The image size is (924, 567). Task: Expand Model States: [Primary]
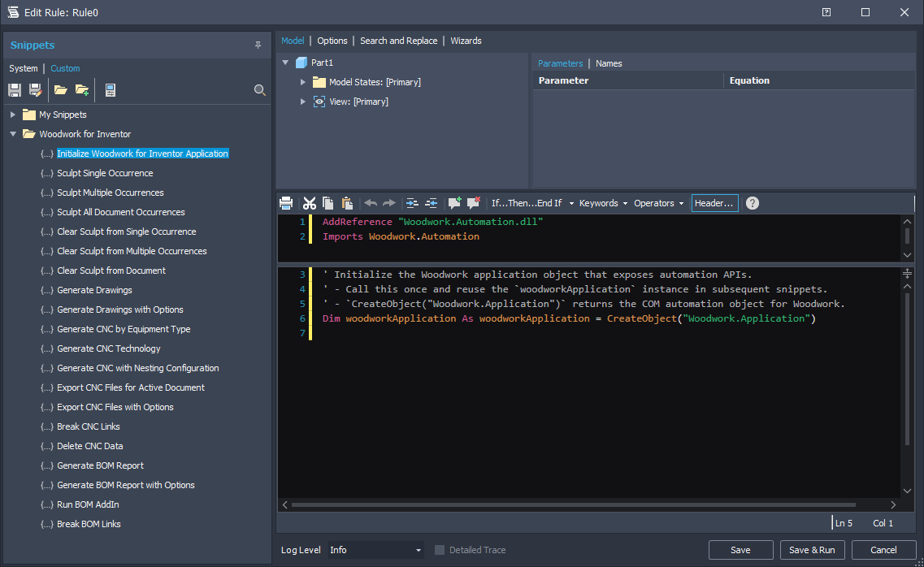tap(303, 82)
